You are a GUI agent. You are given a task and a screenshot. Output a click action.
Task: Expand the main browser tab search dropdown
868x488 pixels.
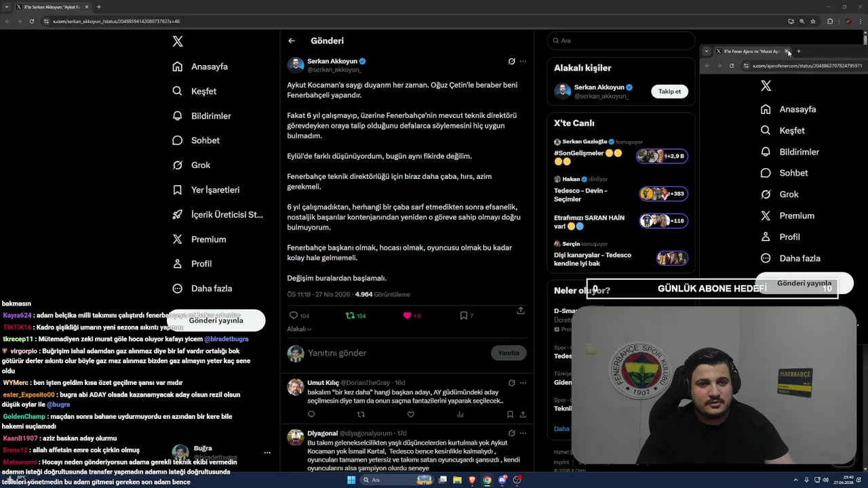tap(6, 7)
